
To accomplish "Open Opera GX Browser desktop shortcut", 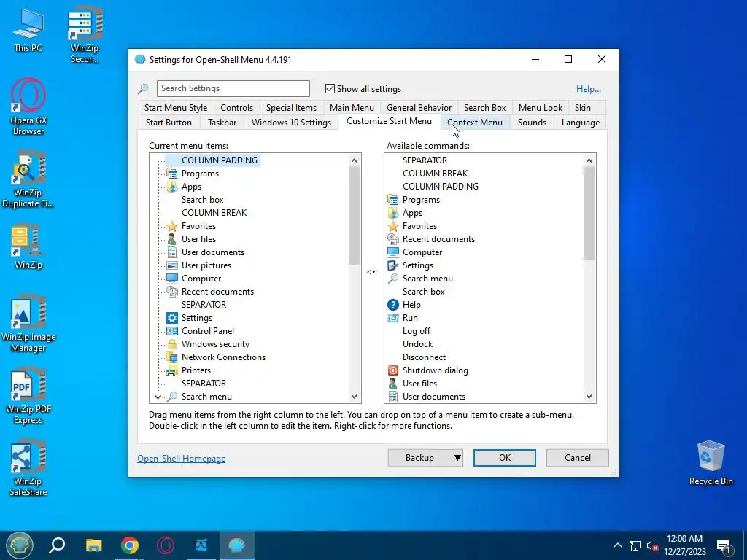I will coord(28,106).
